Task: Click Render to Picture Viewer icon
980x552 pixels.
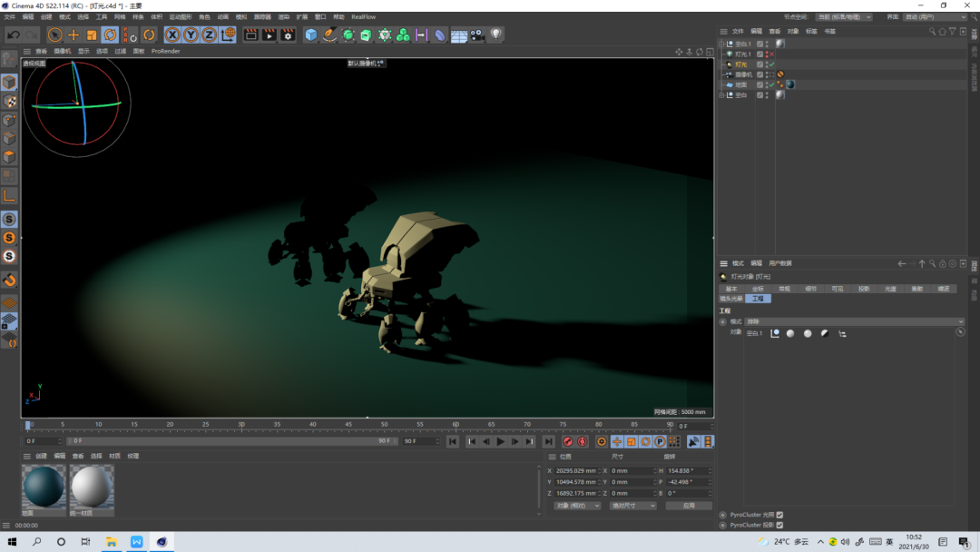Action: pos(269,35)
